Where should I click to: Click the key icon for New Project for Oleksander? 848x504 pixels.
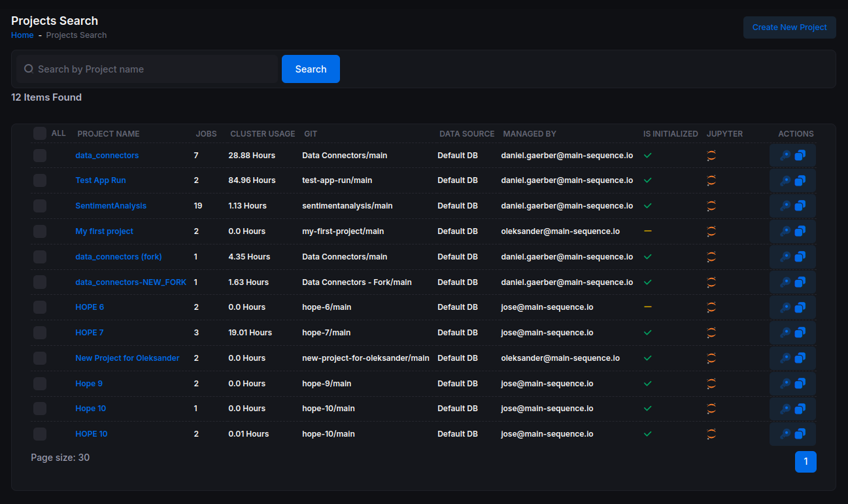pos(785,358)
